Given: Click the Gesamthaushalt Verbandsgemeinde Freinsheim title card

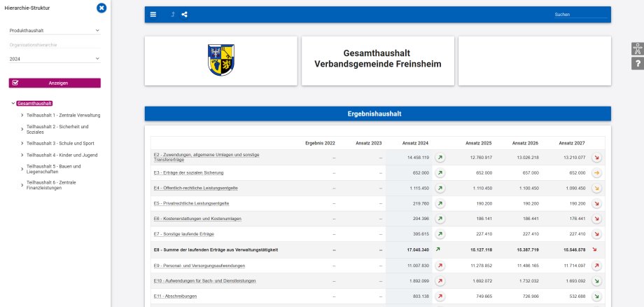Looking at the screenshot, I should point(378,61).
